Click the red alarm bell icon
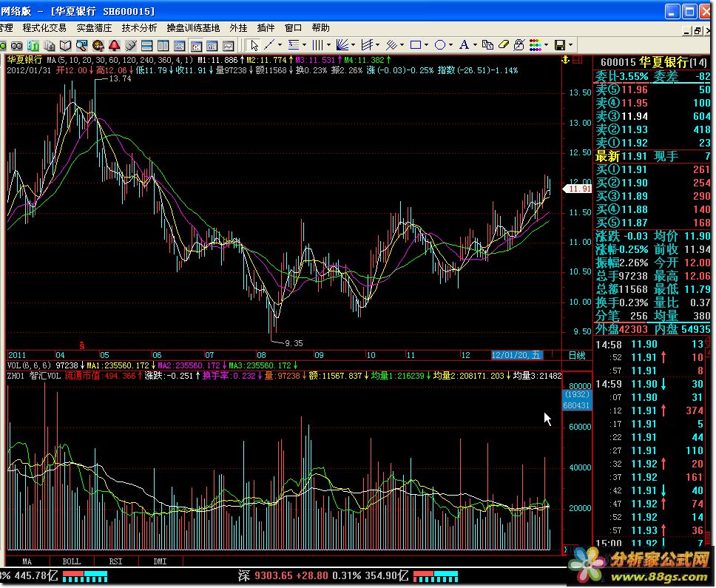The image size is (716, 588). [114, 46]
